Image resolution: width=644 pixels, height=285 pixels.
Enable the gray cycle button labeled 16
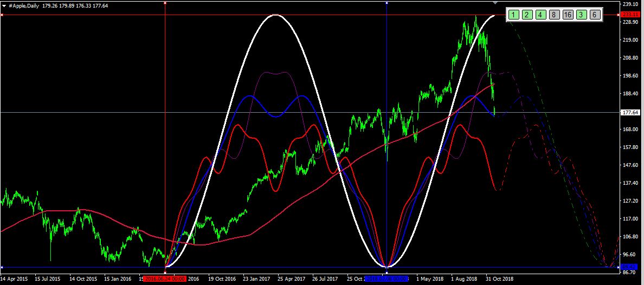point(567,15)
